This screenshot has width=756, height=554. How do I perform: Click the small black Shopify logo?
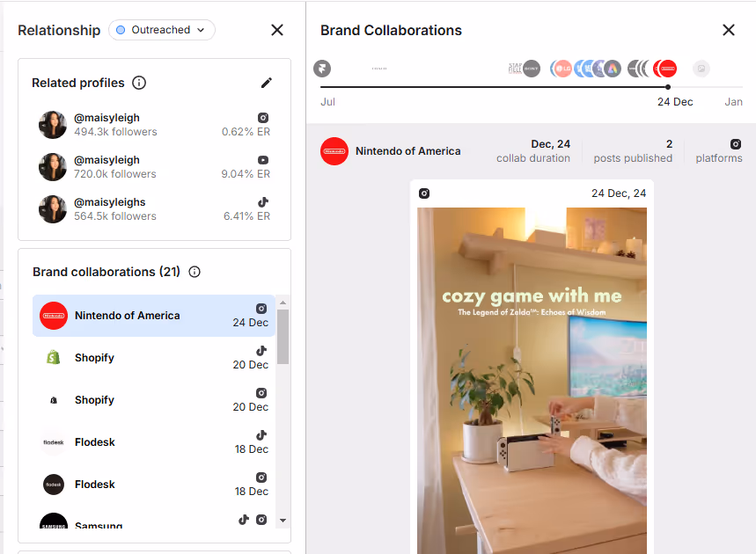tap(54, 400)
